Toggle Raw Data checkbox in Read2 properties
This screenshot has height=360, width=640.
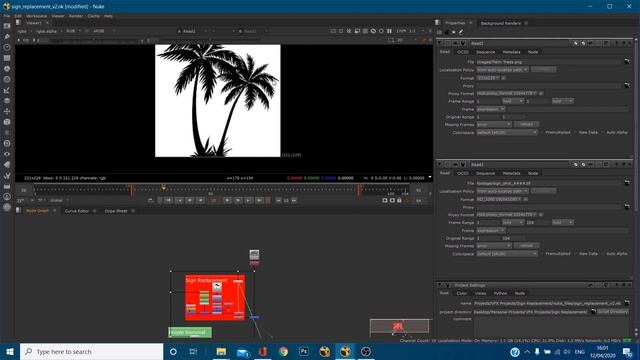point(575,253)
